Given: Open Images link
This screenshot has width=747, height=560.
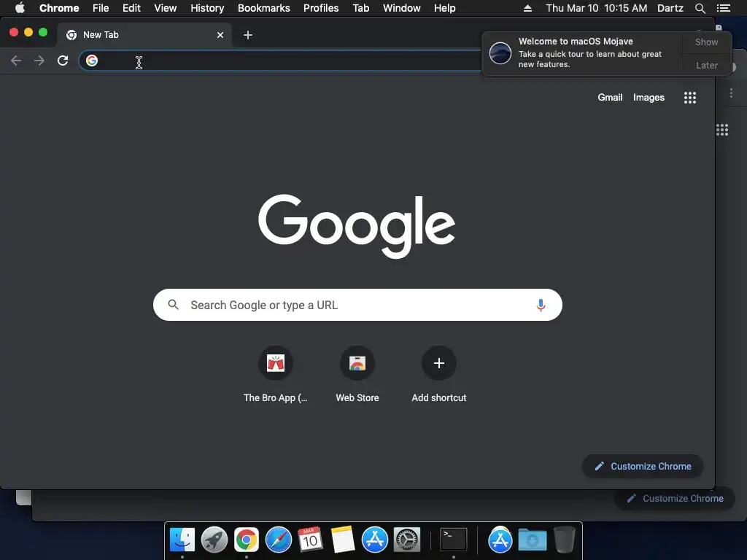Looking at the screenshot, I should click(649, 97).
